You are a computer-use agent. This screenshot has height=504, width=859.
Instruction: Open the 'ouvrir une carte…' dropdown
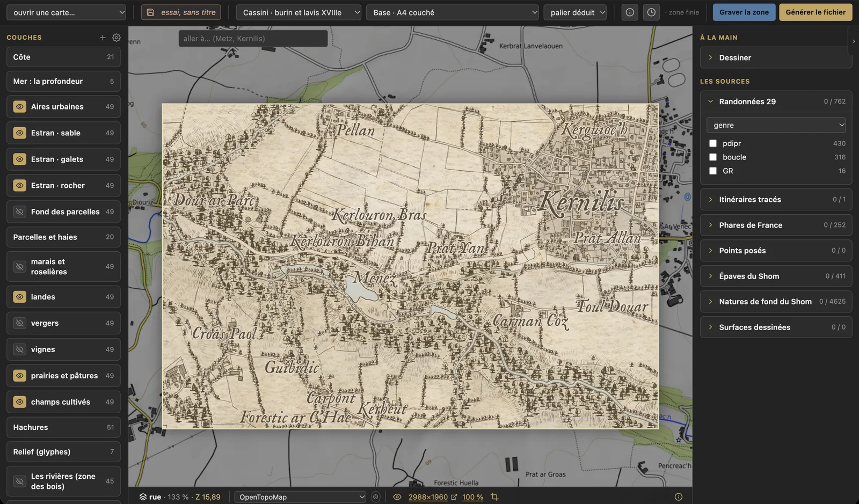pos(67,12)
